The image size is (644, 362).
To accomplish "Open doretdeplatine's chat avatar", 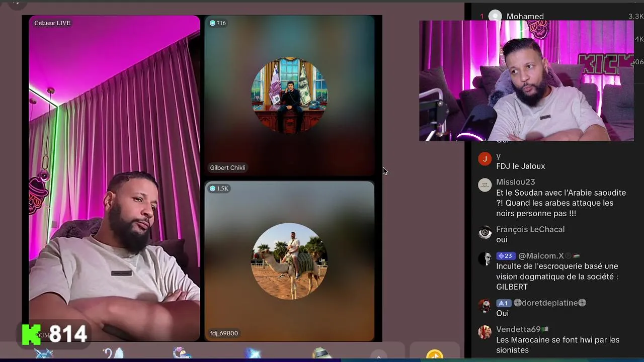I will [x=485, y=306].
